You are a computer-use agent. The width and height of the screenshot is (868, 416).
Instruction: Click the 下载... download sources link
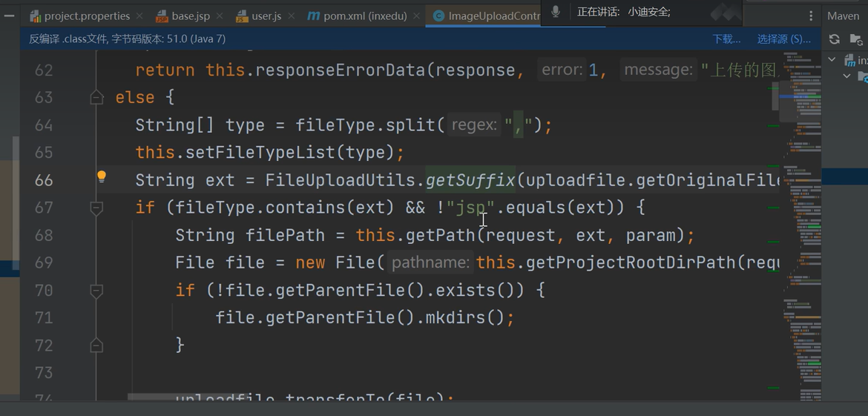[x=726, y=39]
